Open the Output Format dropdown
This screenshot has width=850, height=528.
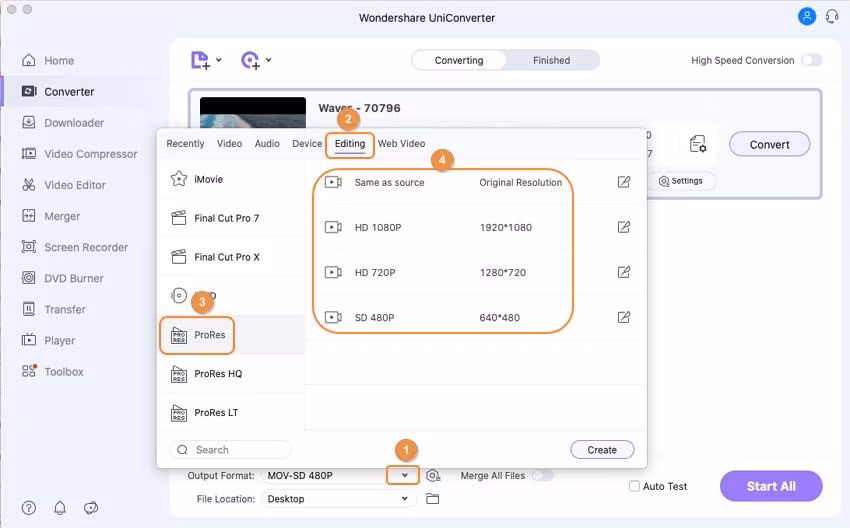point(404,475)
